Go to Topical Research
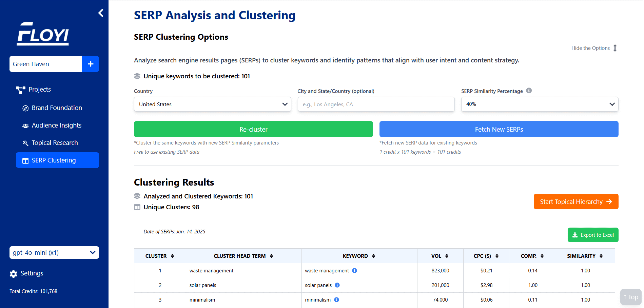Viewport: 644px width, 308px height. (x=55, y=143)
